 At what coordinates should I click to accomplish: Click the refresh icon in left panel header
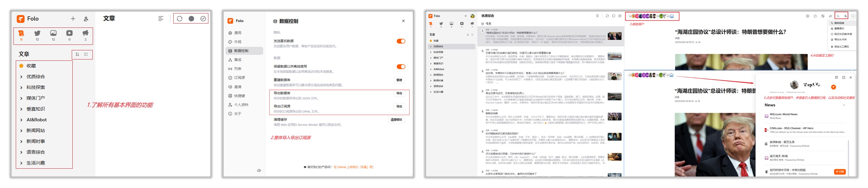click(179, 19)
